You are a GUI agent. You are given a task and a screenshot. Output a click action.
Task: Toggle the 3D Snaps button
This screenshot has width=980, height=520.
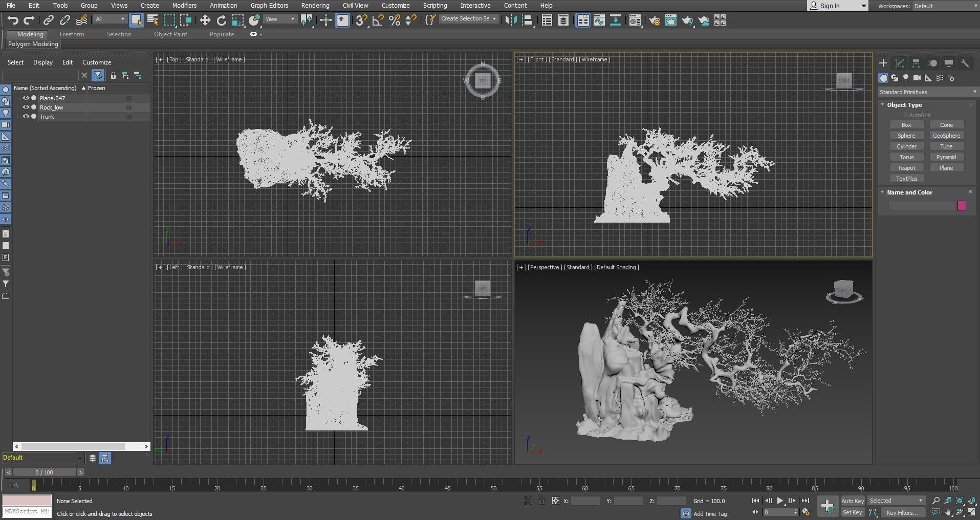click(x=361, y=20)
